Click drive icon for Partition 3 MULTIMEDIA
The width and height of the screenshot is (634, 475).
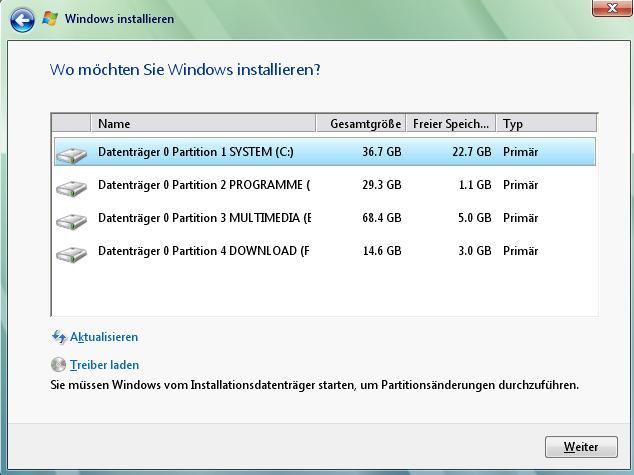(x=72, y=222)
